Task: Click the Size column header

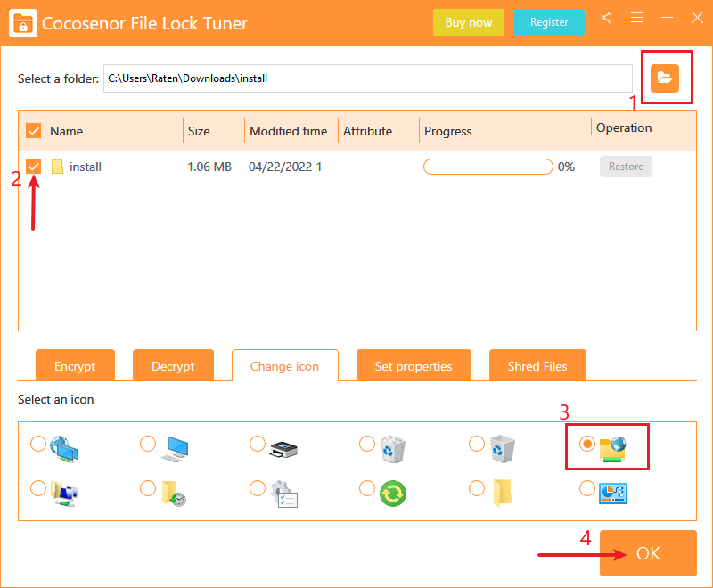Action: (x=199, y=131)
